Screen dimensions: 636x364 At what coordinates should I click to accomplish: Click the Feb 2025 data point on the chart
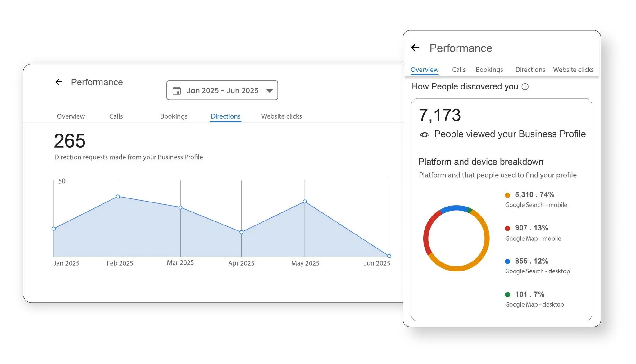(118, 197)
